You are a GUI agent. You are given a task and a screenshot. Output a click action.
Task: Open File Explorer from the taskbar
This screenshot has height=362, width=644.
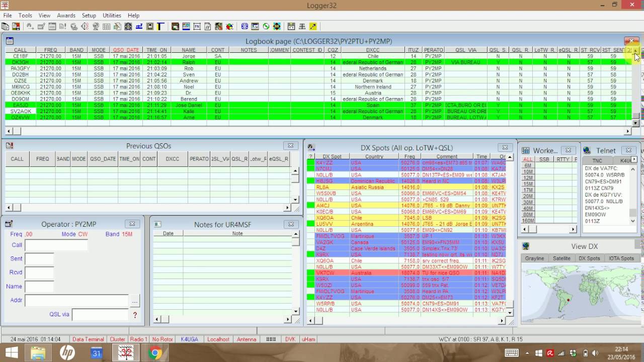(38, 353)
